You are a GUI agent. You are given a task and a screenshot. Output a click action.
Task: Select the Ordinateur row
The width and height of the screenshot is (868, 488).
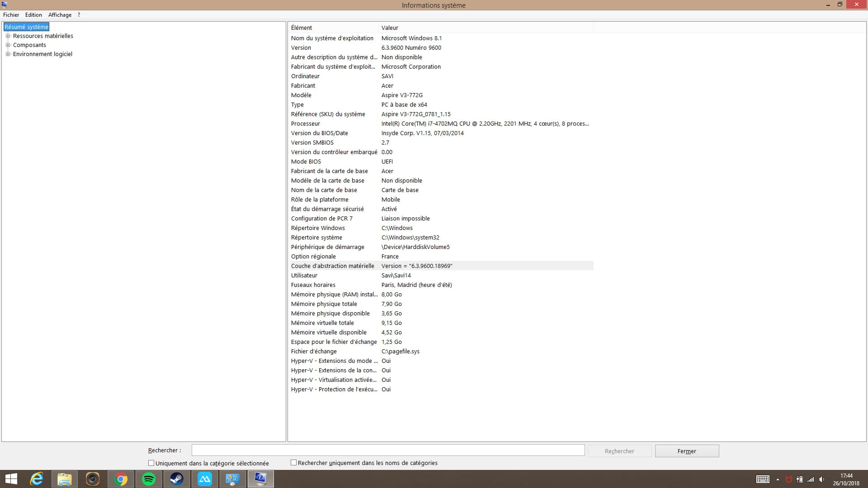click(441, 76)
